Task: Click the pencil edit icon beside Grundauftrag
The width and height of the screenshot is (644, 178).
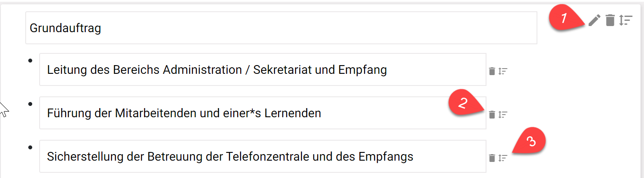Action: pyautogui.click(x=594, y=20)
